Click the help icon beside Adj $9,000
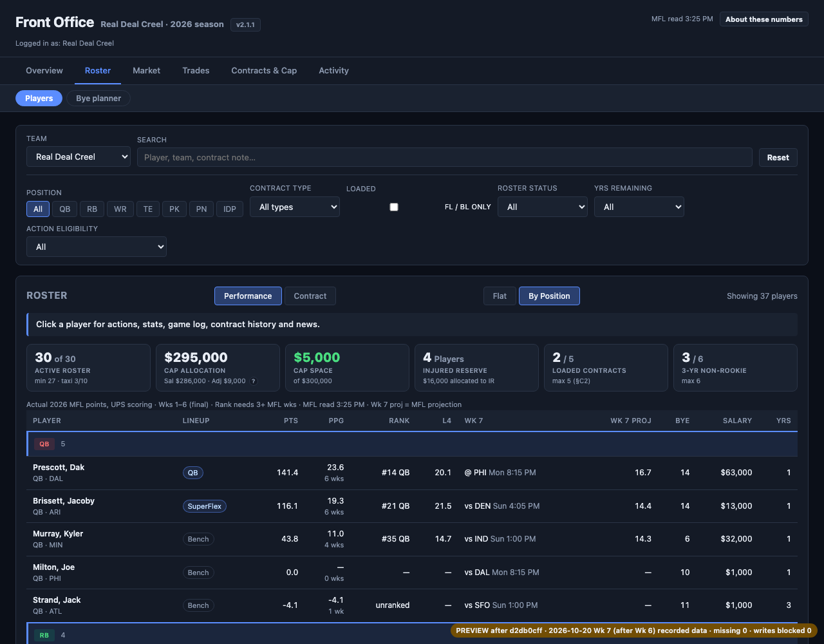The width and height of the screenshot is (824, 644). (253, 381)
